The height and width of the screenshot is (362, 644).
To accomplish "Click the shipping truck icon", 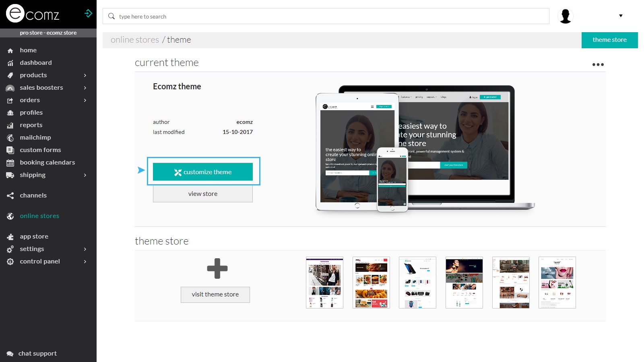I will (10, 175).
